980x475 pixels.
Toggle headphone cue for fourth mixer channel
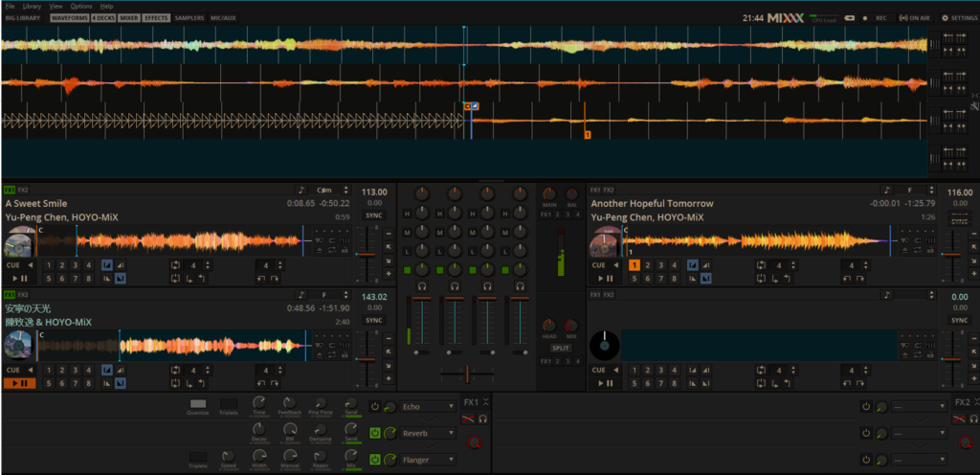coord(520,286)
